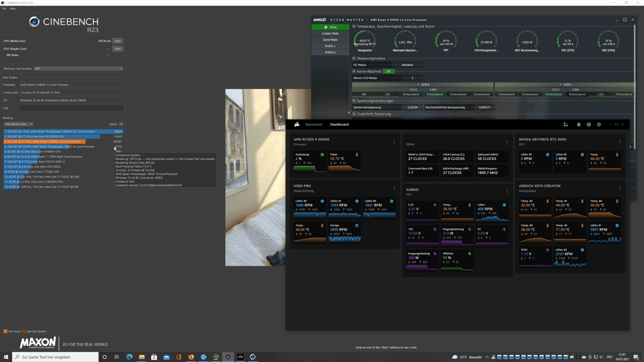Click fan icon on H150i Lüfter #2 tile

tap(322, 201)
